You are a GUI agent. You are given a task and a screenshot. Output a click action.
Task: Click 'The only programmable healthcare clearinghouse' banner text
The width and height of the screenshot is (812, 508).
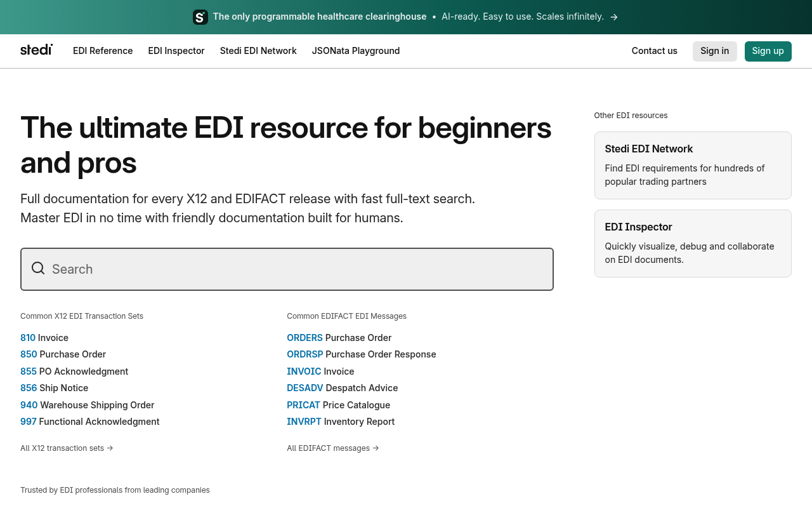(x=320, y=17)
